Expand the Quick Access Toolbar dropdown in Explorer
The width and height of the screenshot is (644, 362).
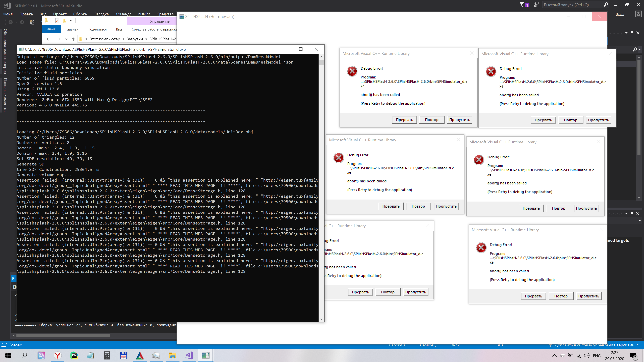click(x=71, y=20)
